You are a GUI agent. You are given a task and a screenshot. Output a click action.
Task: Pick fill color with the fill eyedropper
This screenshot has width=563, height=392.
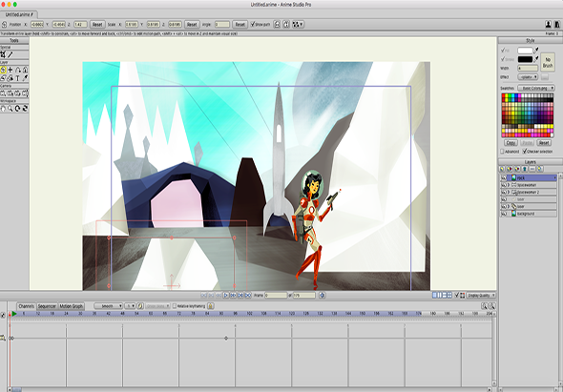coord(536,51)
